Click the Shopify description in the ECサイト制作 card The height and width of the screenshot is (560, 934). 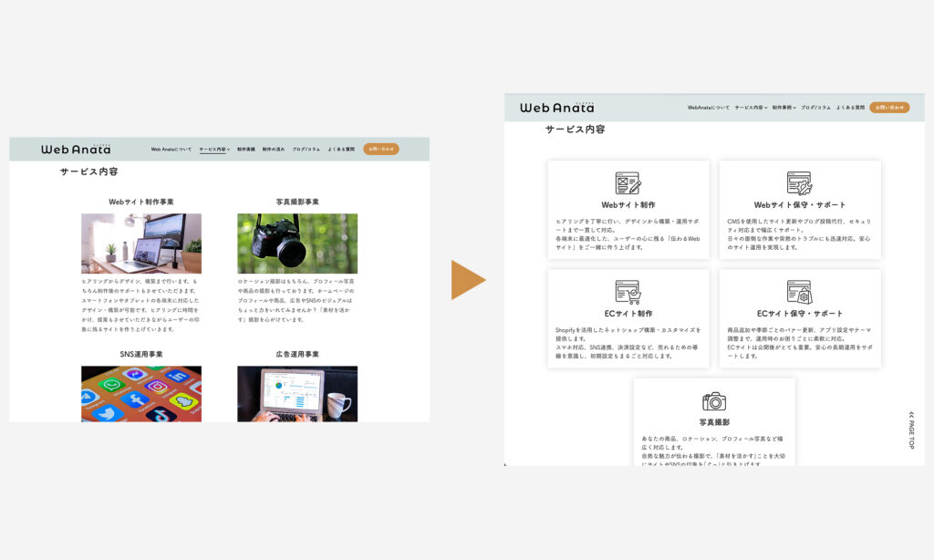628,343
